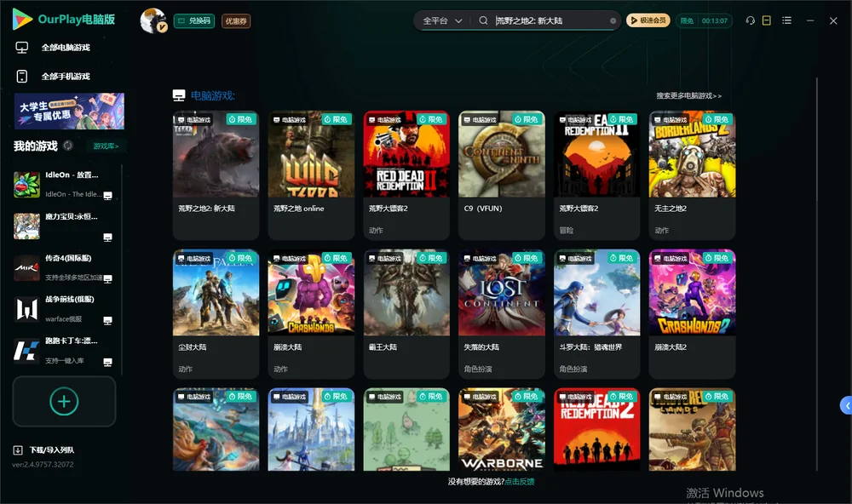Click the PC platform icon on the 魔力宝贝 row
This screenshot has width=852, height=504.
pos(107,238)
